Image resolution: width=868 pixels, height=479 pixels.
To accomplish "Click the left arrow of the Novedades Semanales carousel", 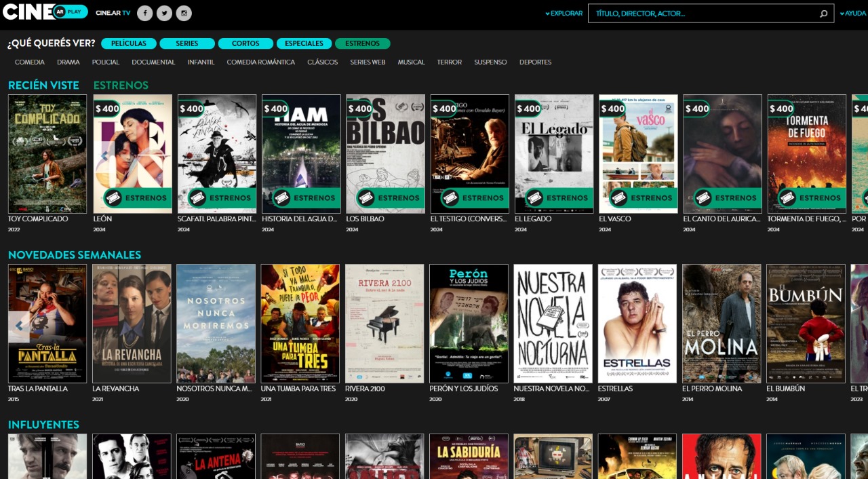I will pos(18,326).
